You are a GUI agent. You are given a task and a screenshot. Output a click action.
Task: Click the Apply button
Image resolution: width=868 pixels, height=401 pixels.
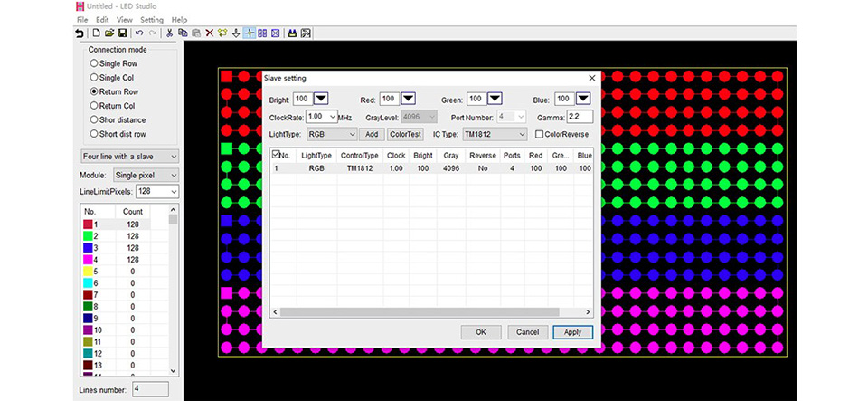[x=573, y=332]
